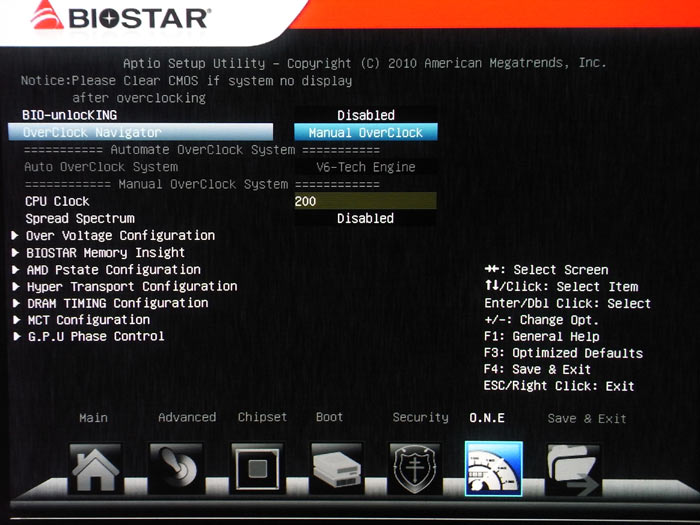The width and height of the screenshot is (700, 525).
Task: Open the V6-Tech Engine option
Action: point(366,167)
